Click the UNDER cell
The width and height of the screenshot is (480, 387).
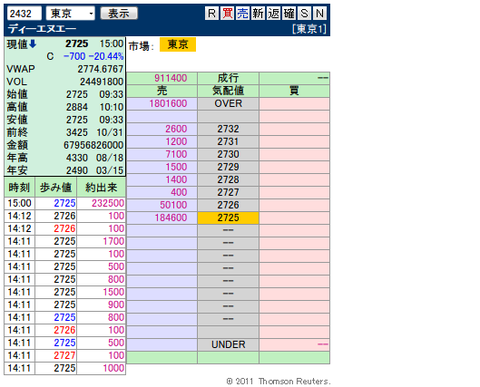(x=228, y=344)
